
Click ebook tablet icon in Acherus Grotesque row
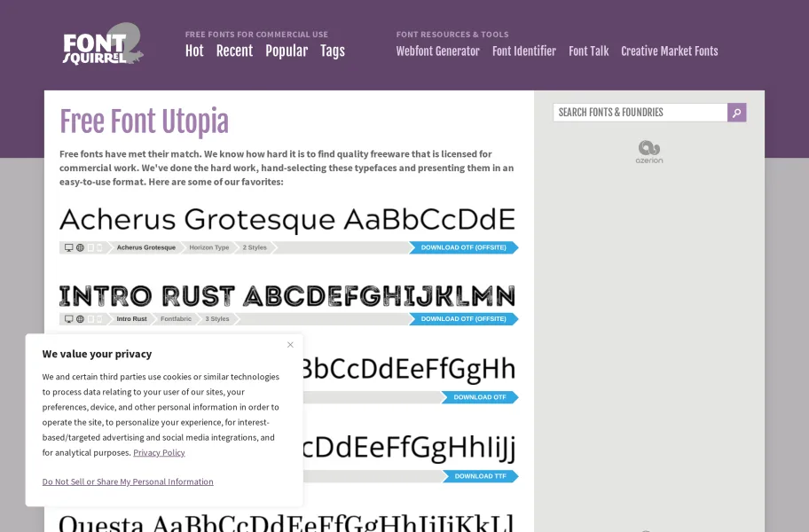click(90, 247)
